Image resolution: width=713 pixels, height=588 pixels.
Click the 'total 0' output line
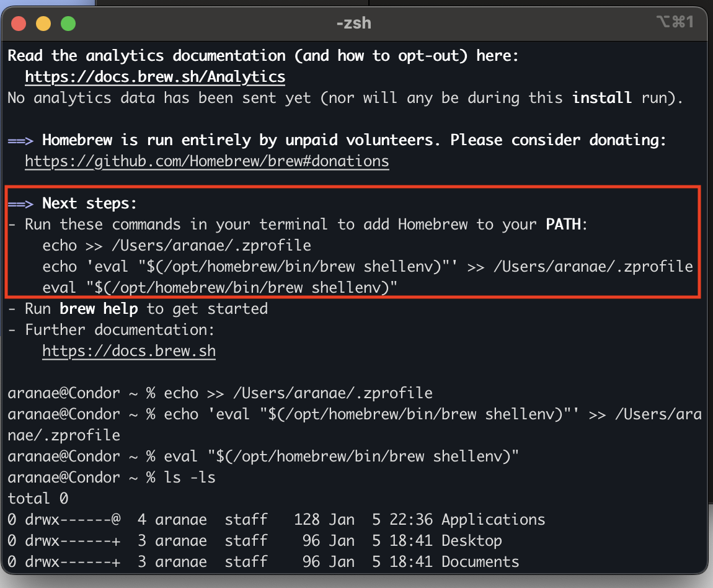pyautogui.click(x=38, y=499)
